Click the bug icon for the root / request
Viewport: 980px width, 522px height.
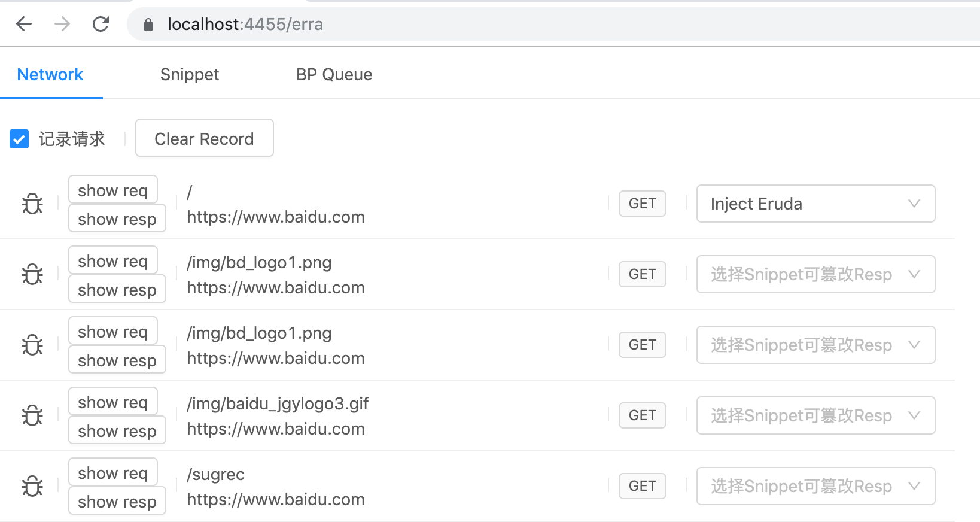point(32,204)
